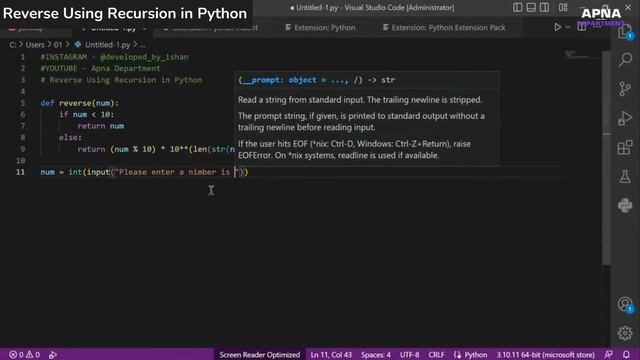640x360 pixels.
Task: Click the '(__prompt: object = ..., /) -> str' signature
Action: [x=317, y=80]
